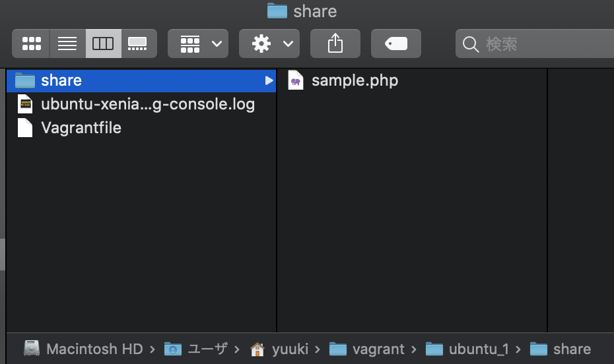
Task: Switch to list view mode
Action: (67, 44)
